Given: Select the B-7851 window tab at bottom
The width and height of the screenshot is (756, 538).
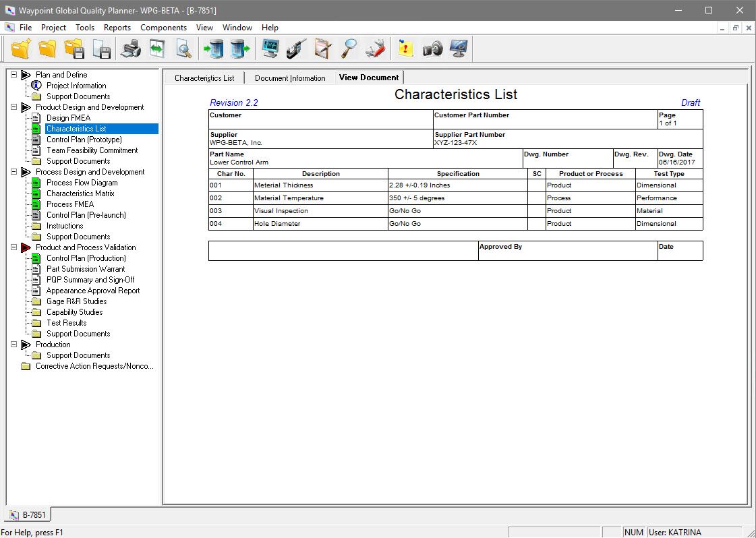Looking at the screenshot, I should coord(28,514).
